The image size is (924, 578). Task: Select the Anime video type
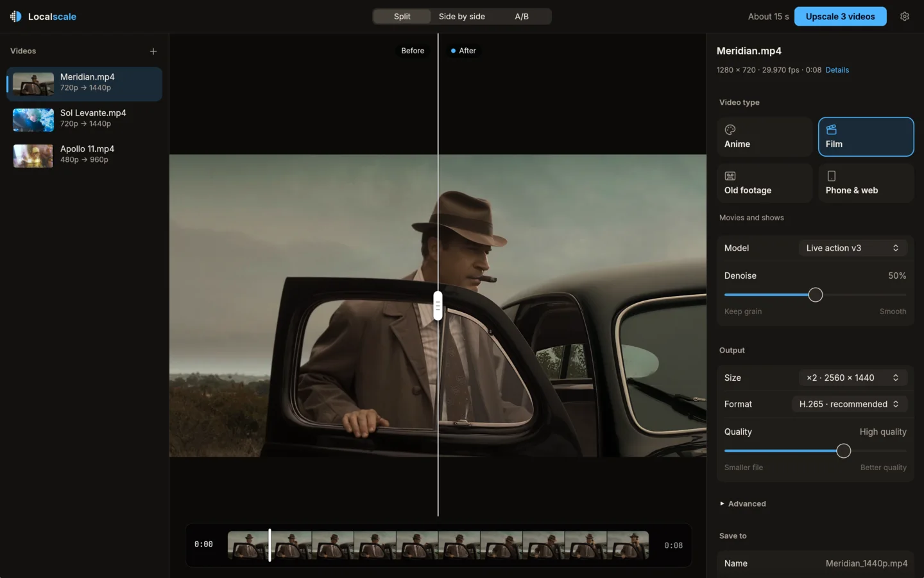coord(764,137)
